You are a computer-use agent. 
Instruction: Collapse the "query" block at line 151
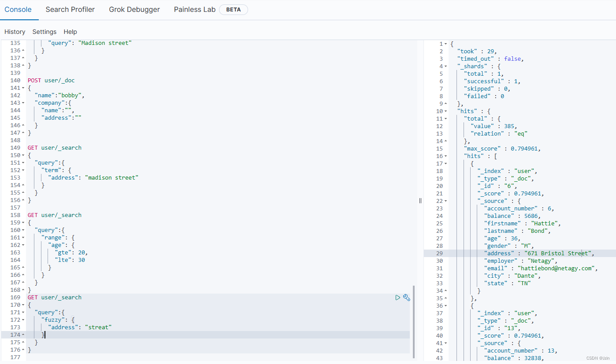23,163
